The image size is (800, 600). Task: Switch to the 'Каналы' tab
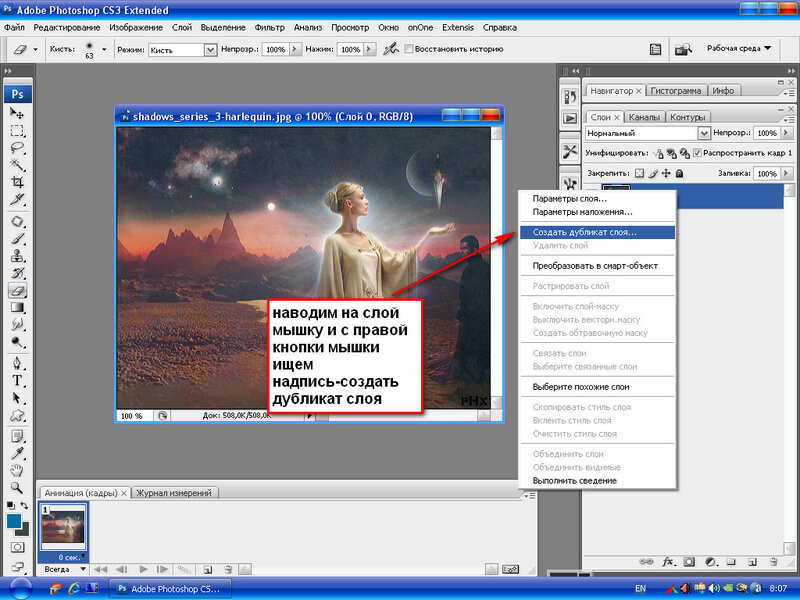click(643, 117)
